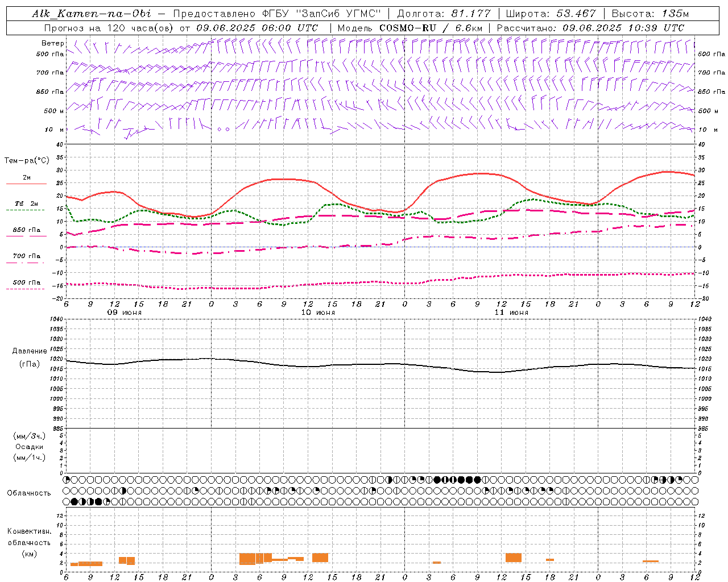Click the Облачность cloudiness label
Viewport: 728px width, 582px height.
[29, 493]
